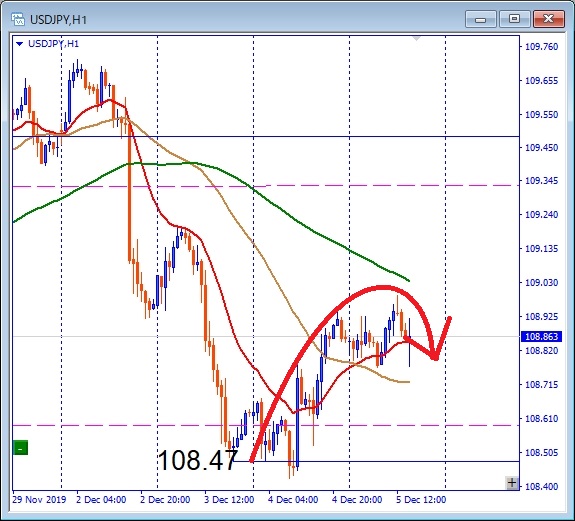Minimize the USDJPY,H1 chart window
This screenshot has width=575, height=521.
tap(481, 19)
